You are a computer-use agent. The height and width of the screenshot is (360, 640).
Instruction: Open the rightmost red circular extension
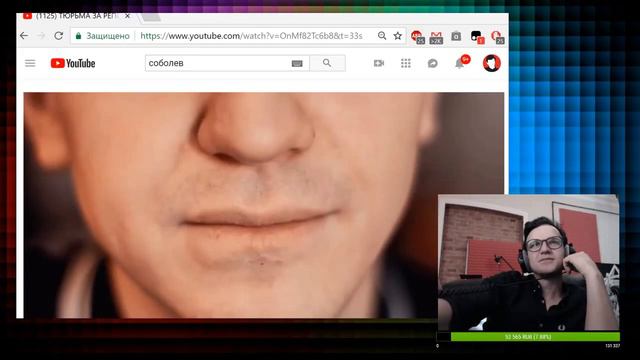tap(497, 37)
